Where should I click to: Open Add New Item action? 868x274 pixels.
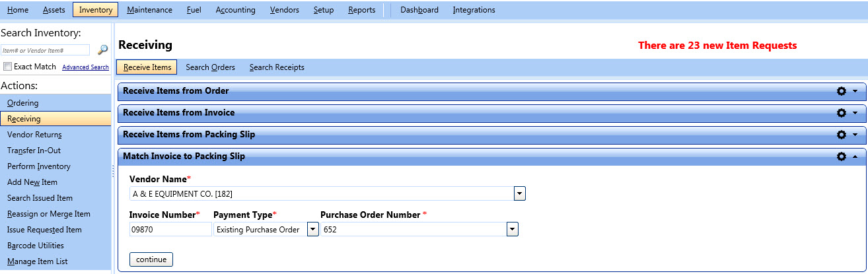tap(55, 182)
